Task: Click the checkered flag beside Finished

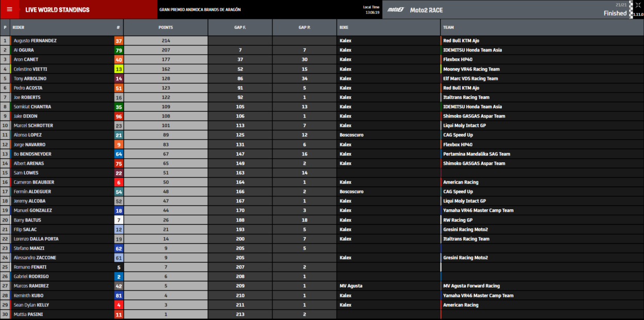Action: click(x=631, y=9)
